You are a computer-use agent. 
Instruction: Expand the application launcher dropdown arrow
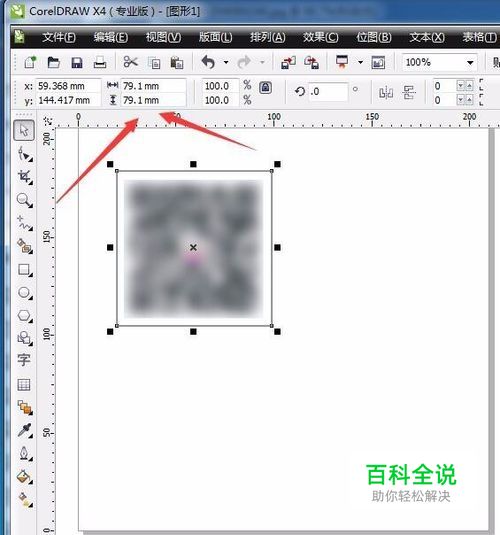(x=360, y=62)
